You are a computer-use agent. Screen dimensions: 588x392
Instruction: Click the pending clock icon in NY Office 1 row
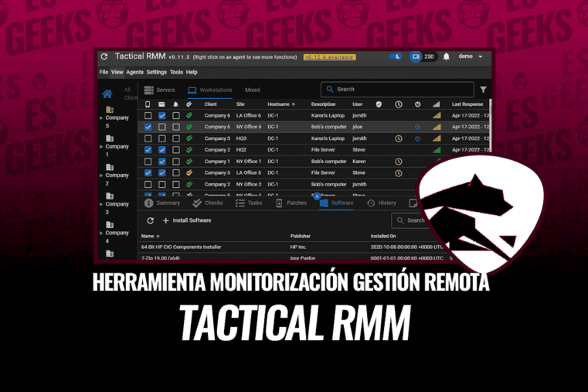[399, 162]
